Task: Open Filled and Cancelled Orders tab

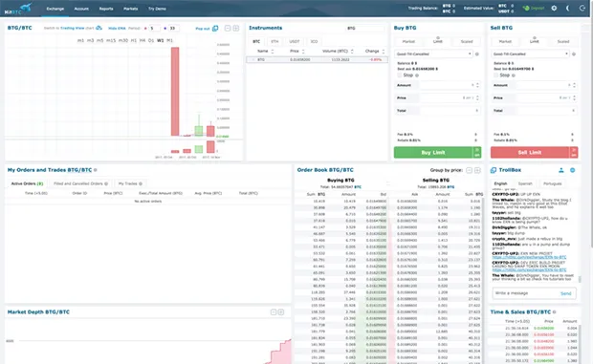Action: (80, 183)
